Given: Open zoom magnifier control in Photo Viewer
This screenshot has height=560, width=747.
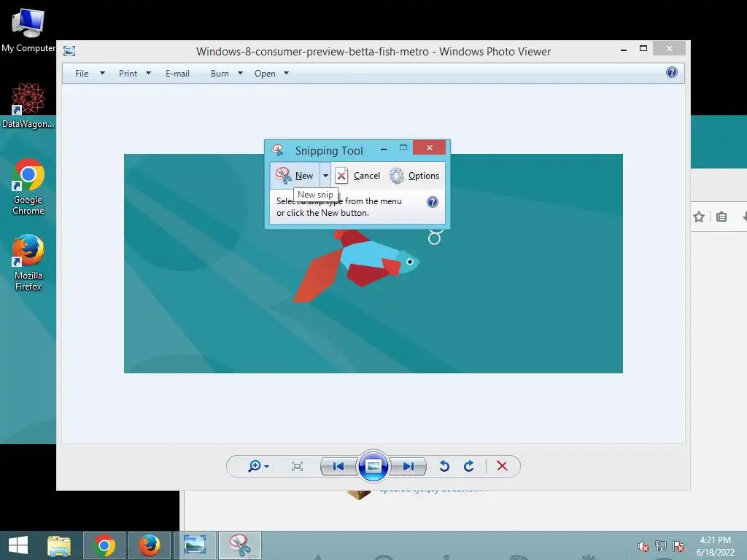Looking at the screenshot, I should click(258, 466).
